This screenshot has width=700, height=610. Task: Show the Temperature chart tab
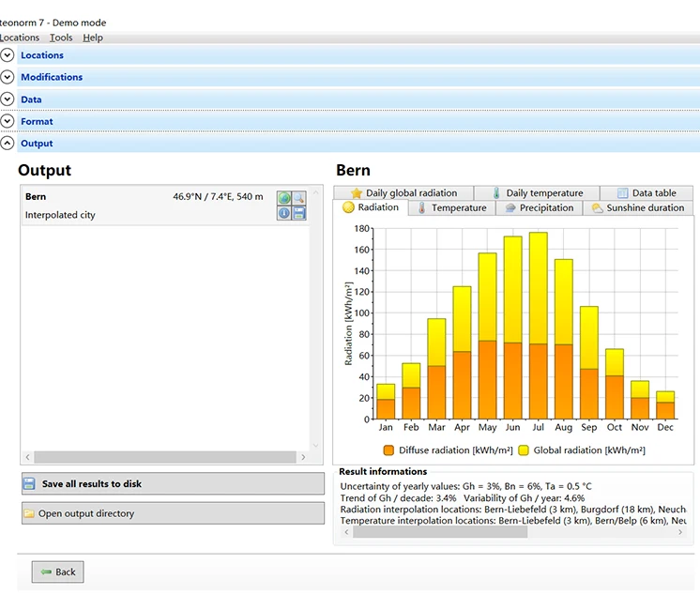coord(451,207)
